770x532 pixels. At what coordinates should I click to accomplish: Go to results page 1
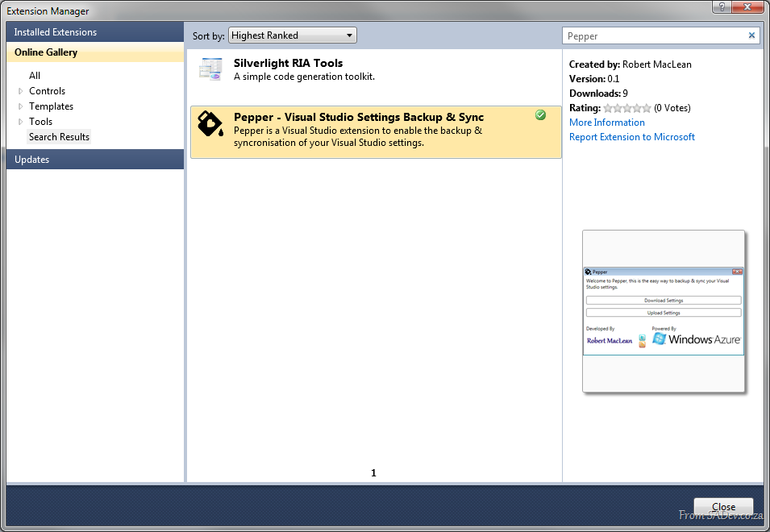[373, 473]
